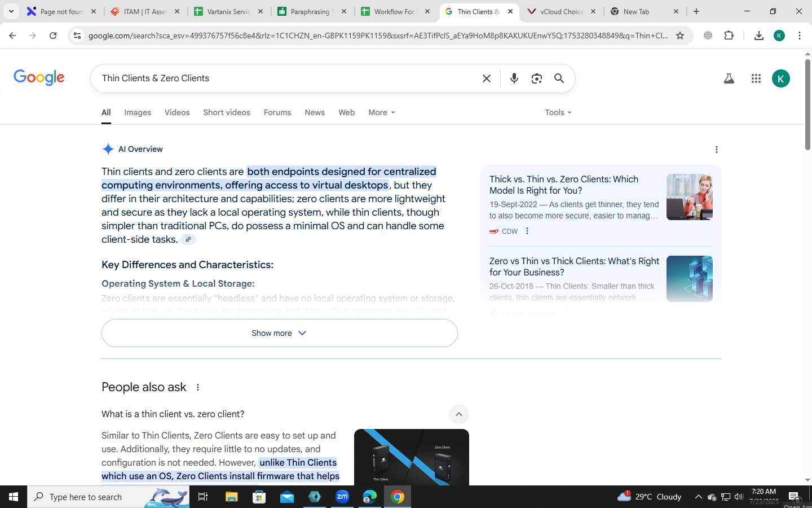Click the blue server thumbnail image
The height and width of the screenshot is (508, 812).
coord(690,279)
